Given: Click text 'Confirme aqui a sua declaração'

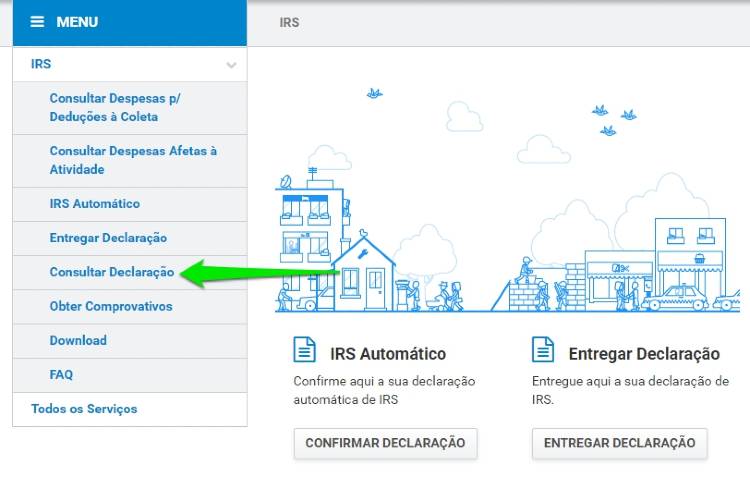Looking at the screenshot, I should click(385, 381).
